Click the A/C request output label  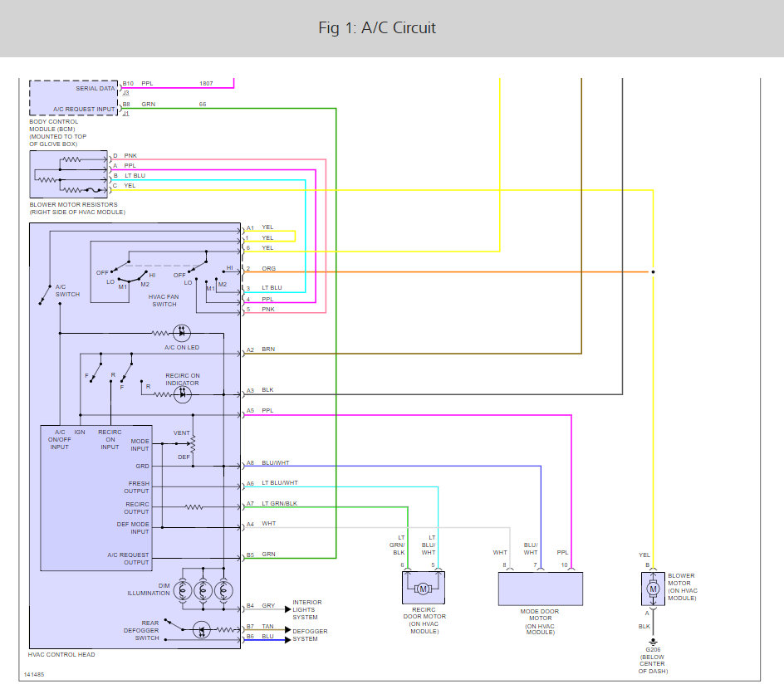(x=128, y=559)
